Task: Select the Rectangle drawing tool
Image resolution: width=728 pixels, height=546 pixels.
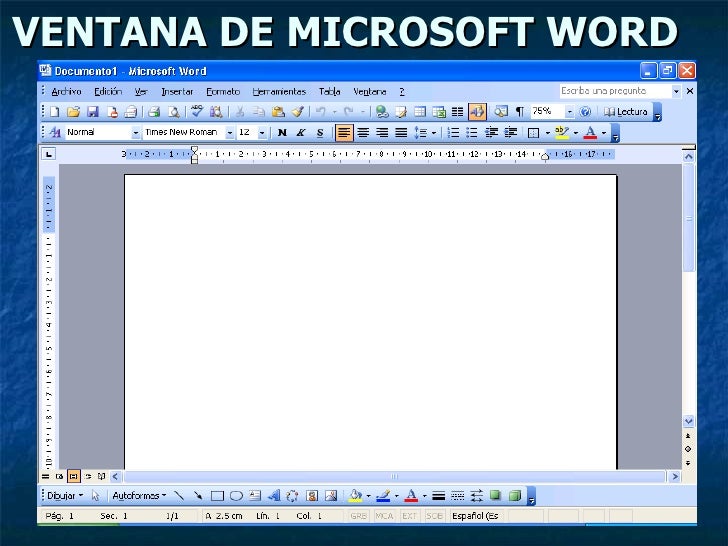Action: tap(217, 496)
